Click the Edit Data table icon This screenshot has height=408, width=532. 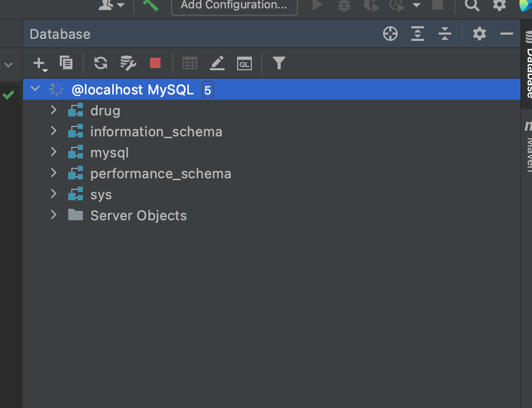[189, 63]
